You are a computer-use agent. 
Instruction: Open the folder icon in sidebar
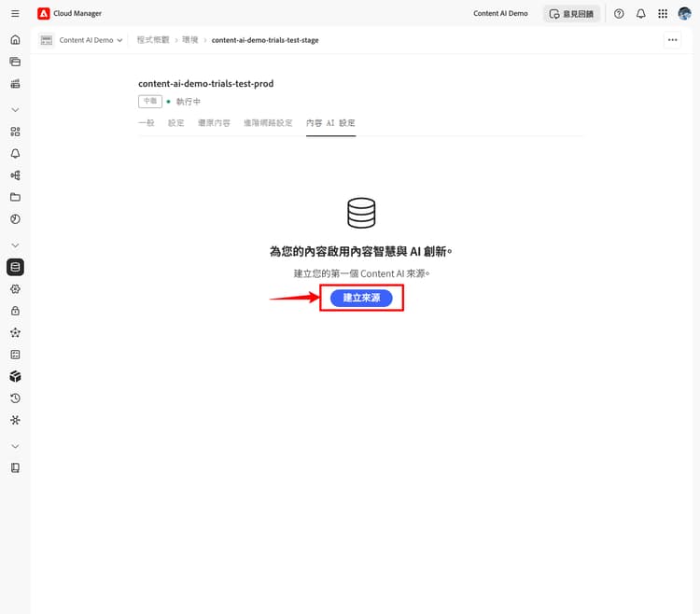click(x=15, y=197)
